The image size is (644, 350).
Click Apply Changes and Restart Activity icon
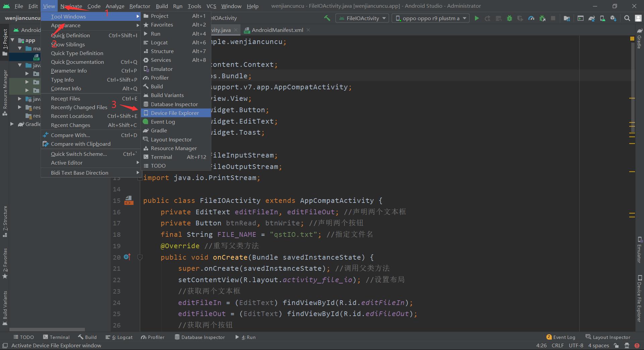[x=488, y=18]
